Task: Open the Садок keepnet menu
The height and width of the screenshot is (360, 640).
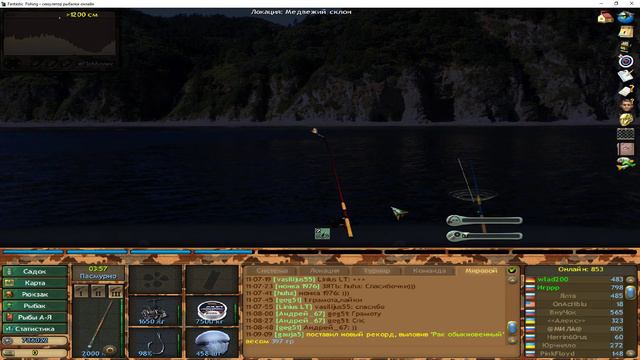Action: point(35,271)
